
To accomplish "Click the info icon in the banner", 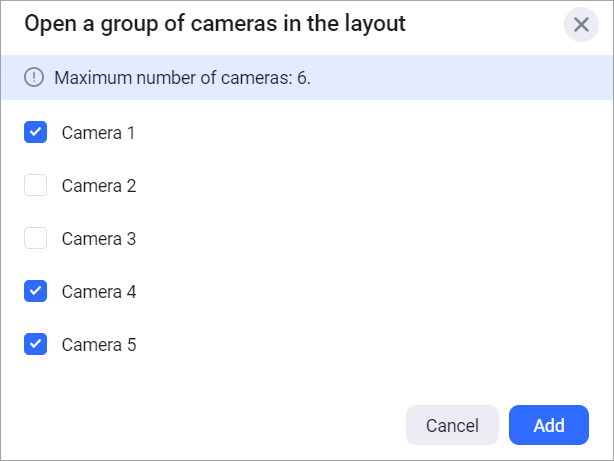I will pyautogui.click(x=34, y=77).
